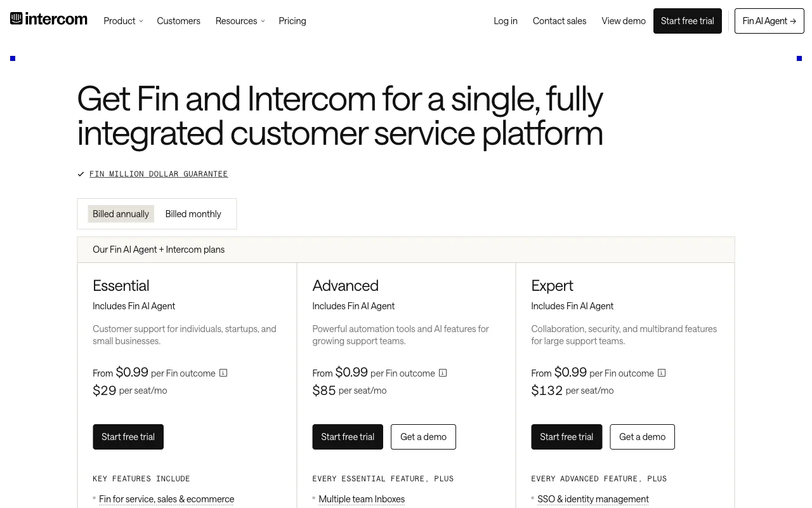Click 'EVERY ESSENTIAL FEATURE, PLUS' label

click(x=383, y=479)
